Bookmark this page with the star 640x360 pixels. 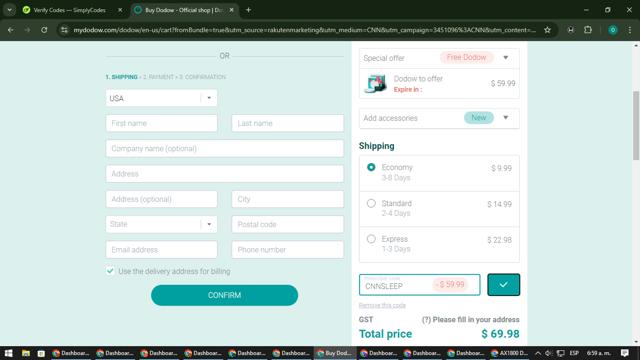(x=547, y=30)
